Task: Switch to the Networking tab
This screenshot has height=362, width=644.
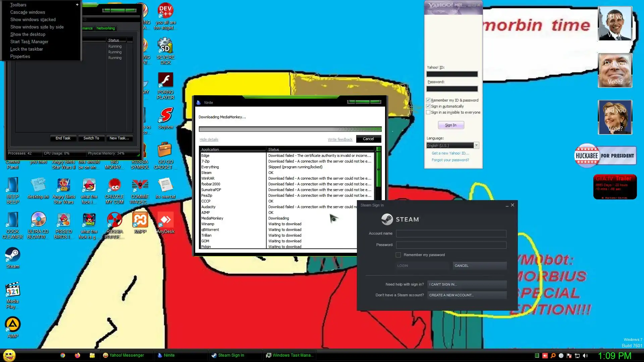Action: pos(106,28)
